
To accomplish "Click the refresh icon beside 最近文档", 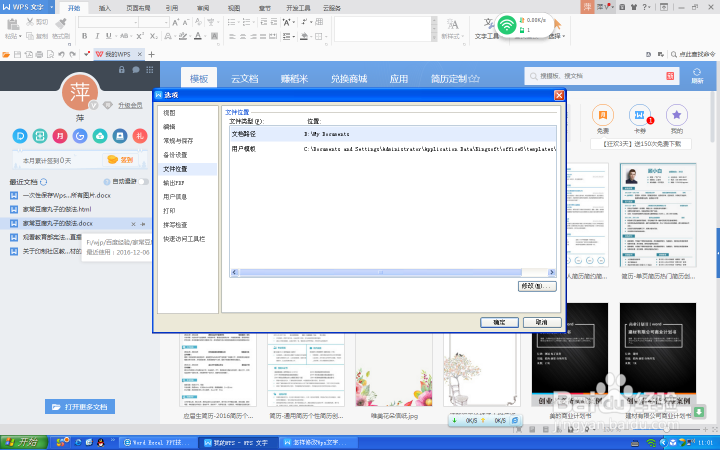I will coord(44,182).
